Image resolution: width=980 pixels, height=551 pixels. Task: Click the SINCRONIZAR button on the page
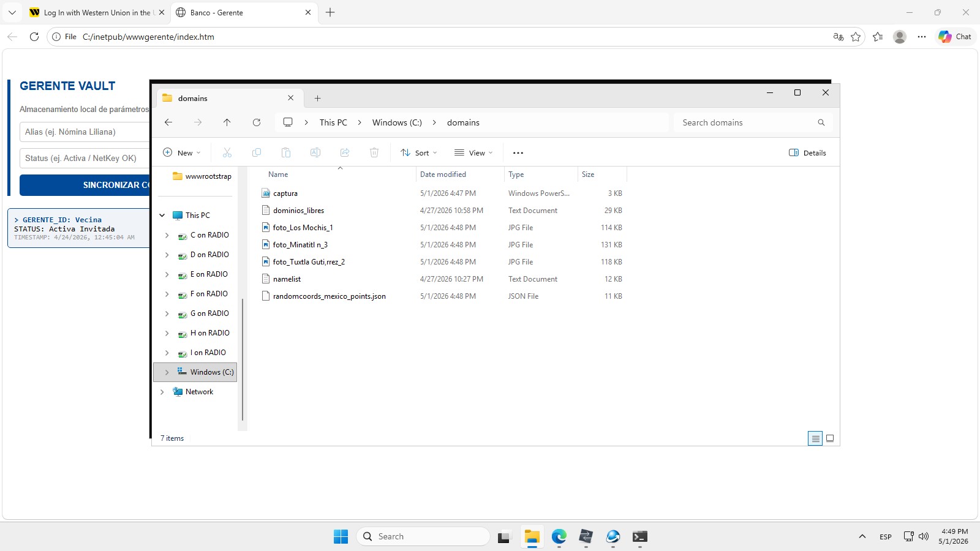(x=85, y=185)
